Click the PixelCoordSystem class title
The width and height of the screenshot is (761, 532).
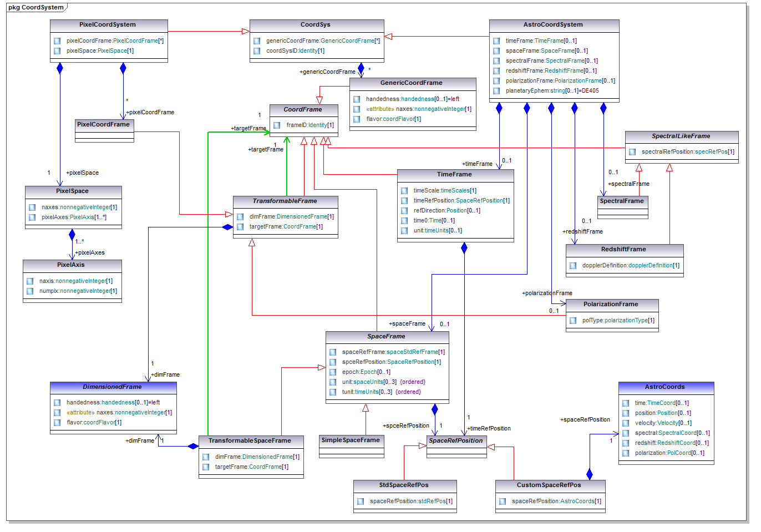[x=108, y=25]
